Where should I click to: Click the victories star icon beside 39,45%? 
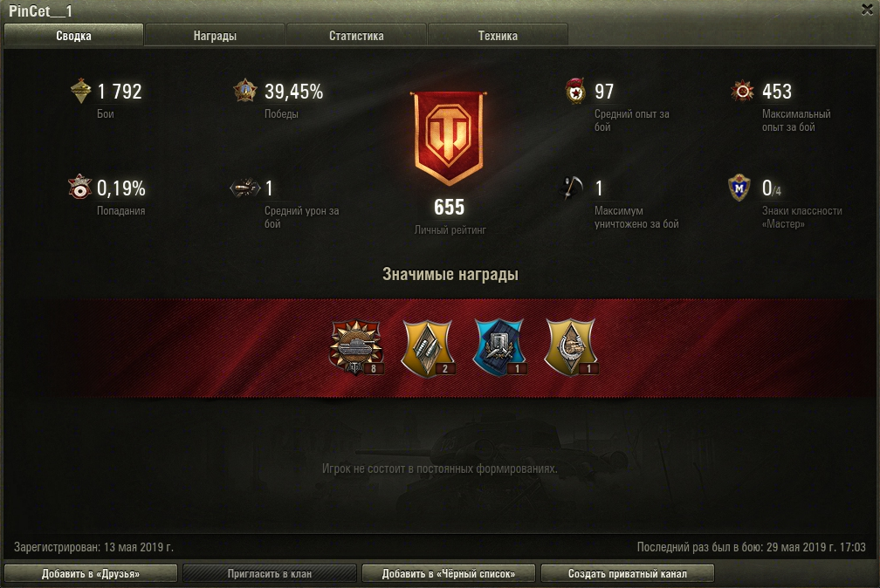[245, 91]
